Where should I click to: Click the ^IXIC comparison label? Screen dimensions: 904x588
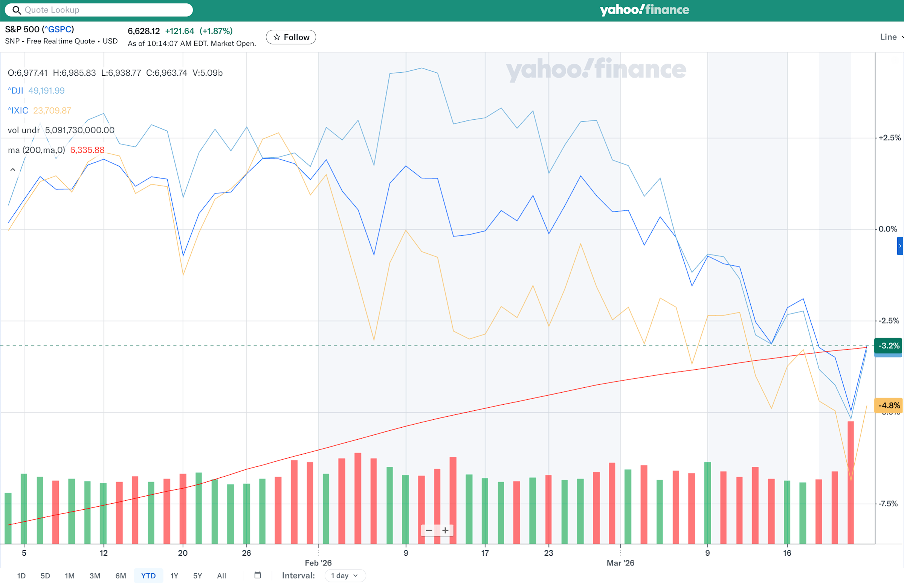tap(18, 110)
